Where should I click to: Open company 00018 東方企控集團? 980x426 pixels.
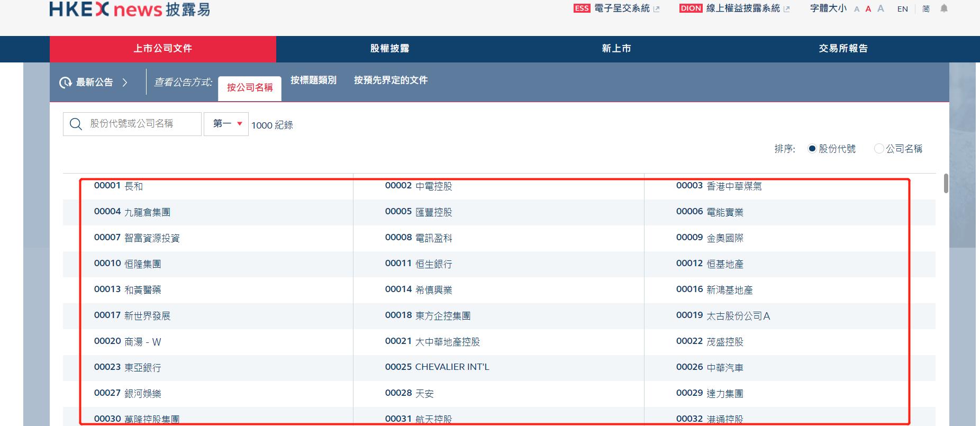[x=428, y=316]
